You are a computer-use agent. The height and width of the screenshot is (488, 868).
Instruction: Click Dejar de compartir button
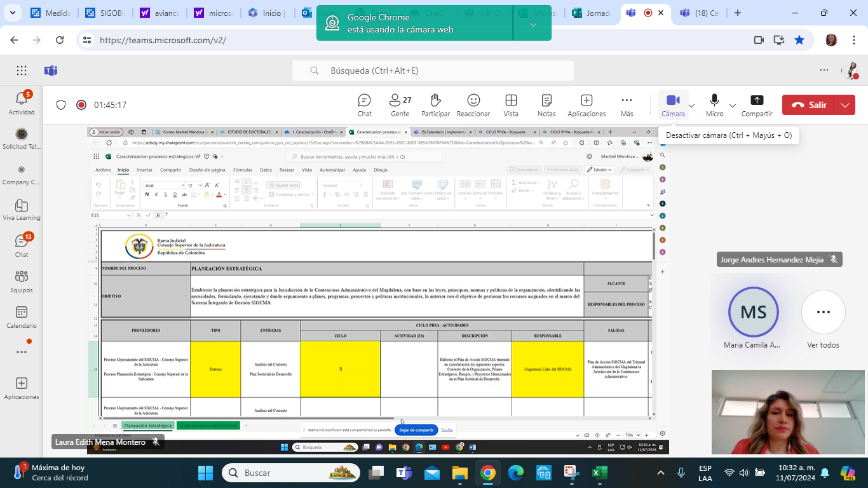[416, 430]
